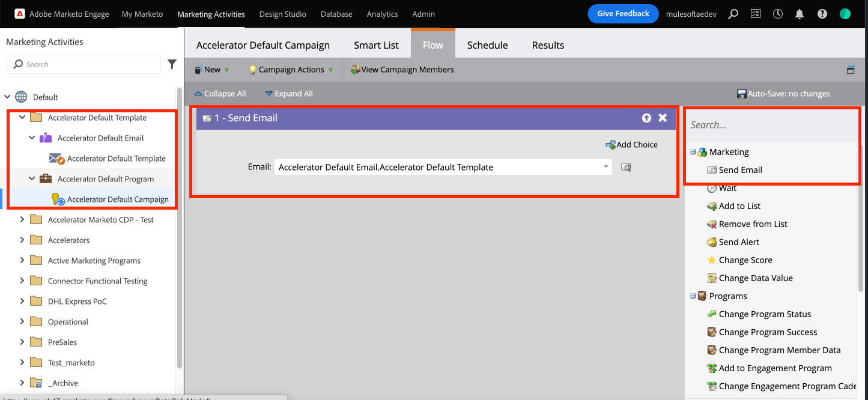
Task: Click Expand All steps
Action: 289,94
